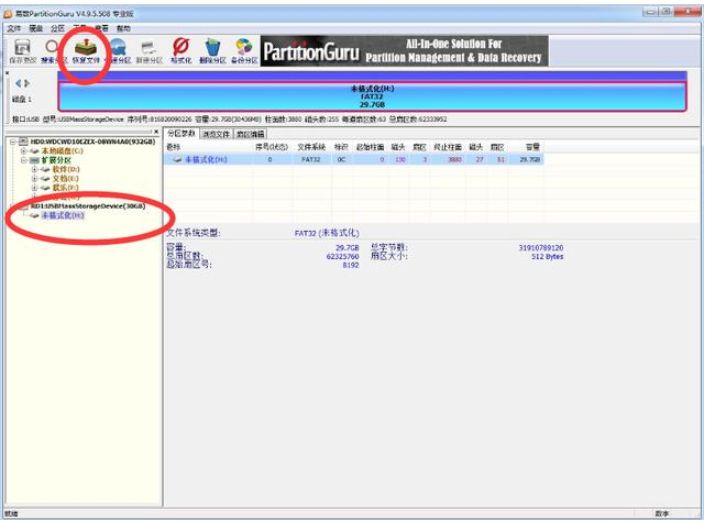Select 本地磁盘(C:) in the tree

tap(62, 151)
